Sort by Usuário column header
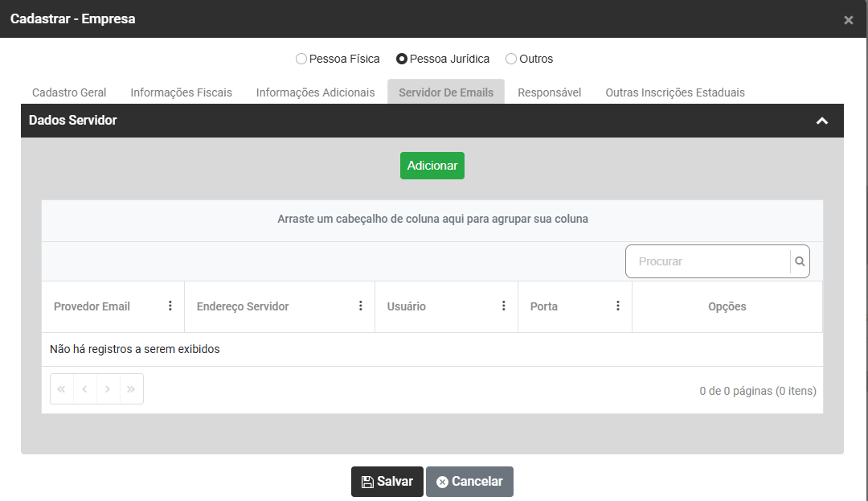 pyautogui.click(x=407, y=306)
